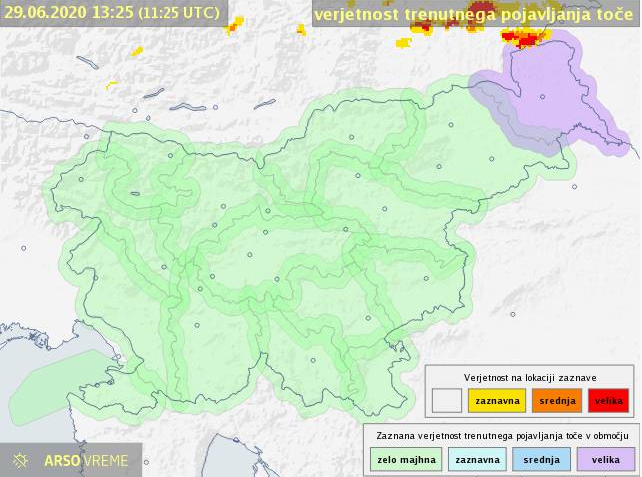Click the red hail cell on the map

point(523,38)
